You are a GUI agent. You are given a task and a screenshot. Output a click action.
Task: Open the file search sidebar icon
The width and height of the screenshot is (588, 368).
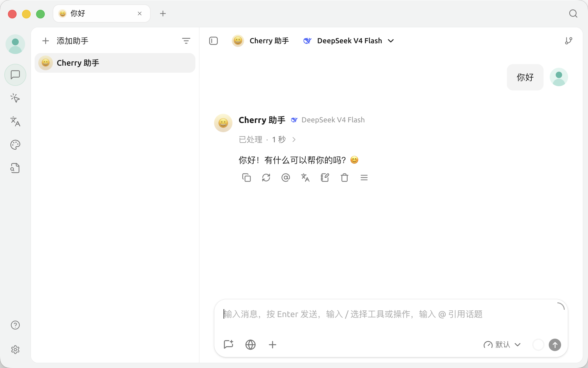click(15, 168)
